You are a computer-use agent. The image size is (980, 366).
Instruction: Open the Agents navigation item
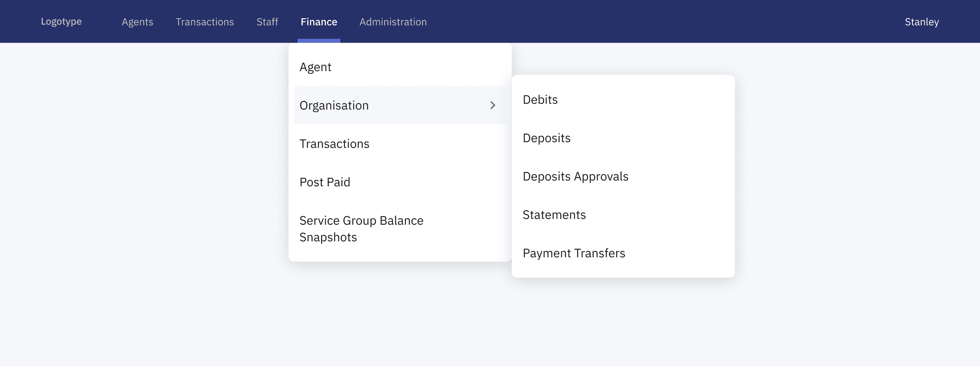[137, 22]
